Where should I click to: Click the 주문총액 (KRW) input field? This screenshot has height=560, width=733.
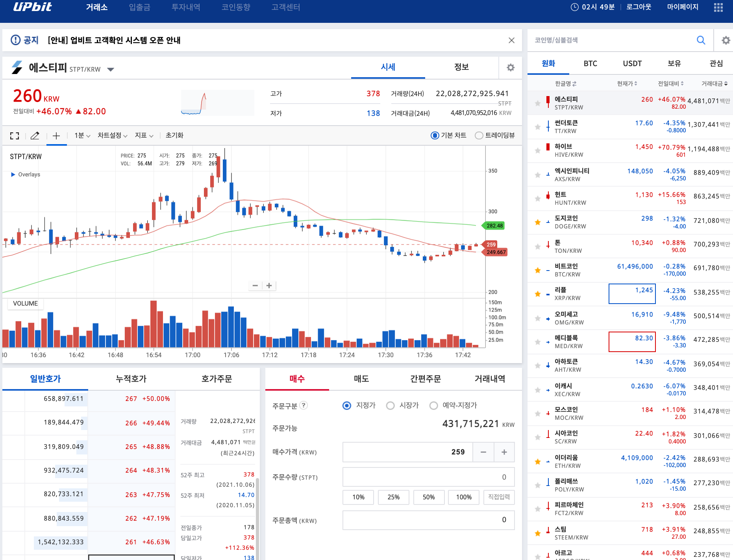(428, 520)
